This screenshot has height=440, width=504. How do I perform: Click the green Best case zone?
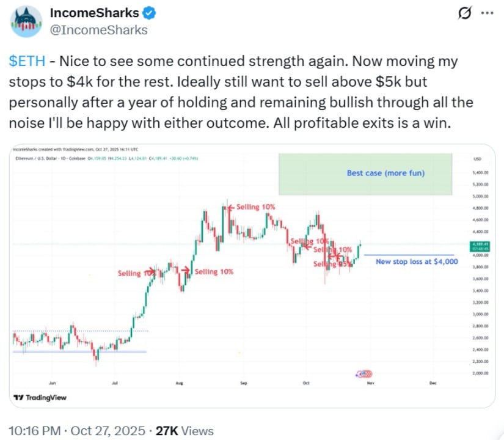[x=365, y=174]
